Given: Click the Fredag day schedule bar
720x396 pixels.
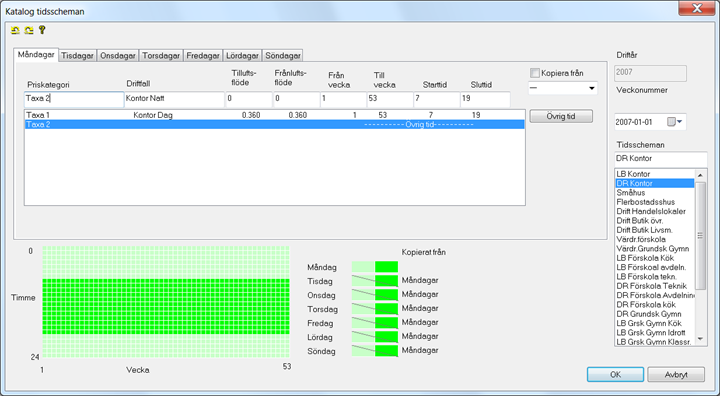Looking at the screenshot, I should (375, 322).
